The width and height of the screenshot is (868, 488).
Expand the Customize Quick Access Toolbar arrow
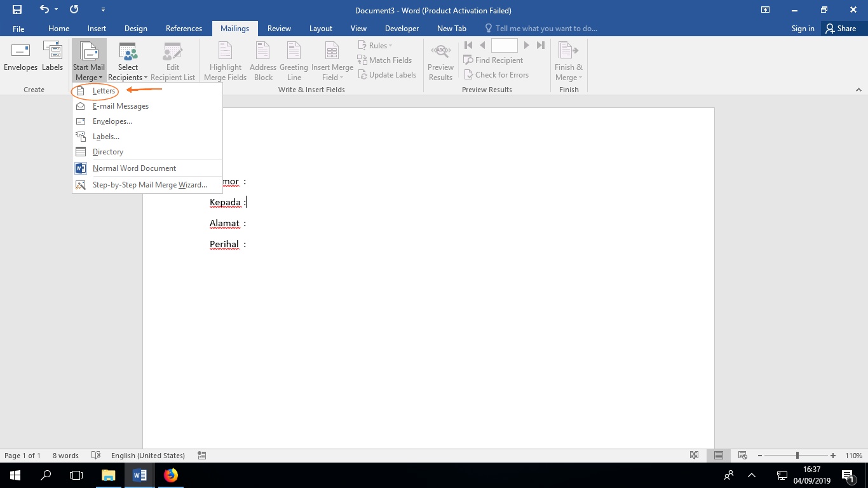point(104,10)
